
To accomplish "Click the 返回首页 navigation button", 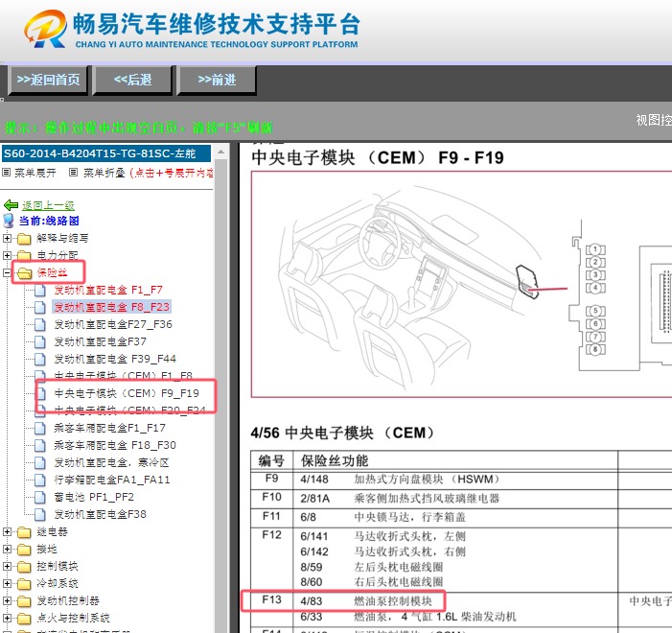I will pyautogui.click(x=48, y=80).
